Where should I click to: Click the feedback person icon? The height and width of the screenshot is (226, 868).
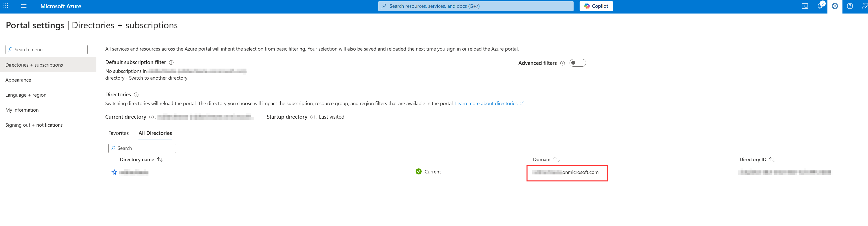pos(864,6)
